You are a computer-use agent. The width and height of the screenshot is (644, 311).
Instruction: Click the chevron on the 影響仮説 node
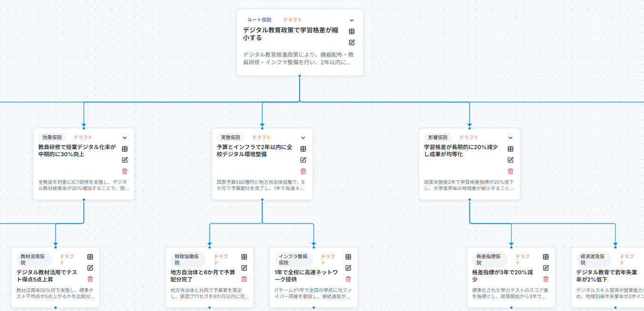point(510,138)
